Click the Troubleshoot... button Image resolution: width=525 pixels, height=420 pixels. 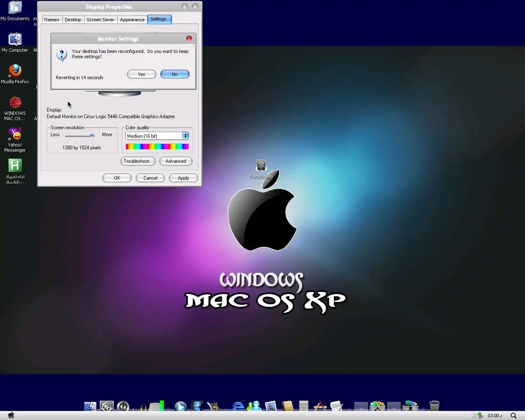pos(138,161)
